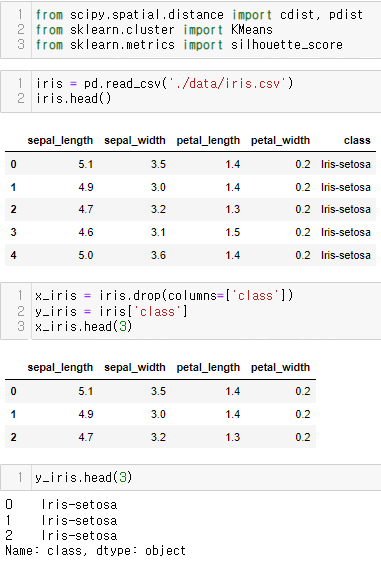
Task: Click 5.1 in row 0 of the iris.head() table
Action: click(x=86, y=164)
